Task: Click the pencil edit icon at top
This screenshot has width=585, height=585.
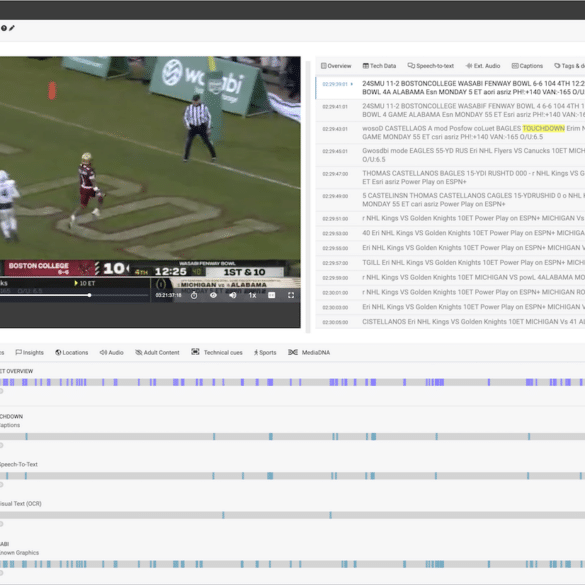Action: (12, 28)
